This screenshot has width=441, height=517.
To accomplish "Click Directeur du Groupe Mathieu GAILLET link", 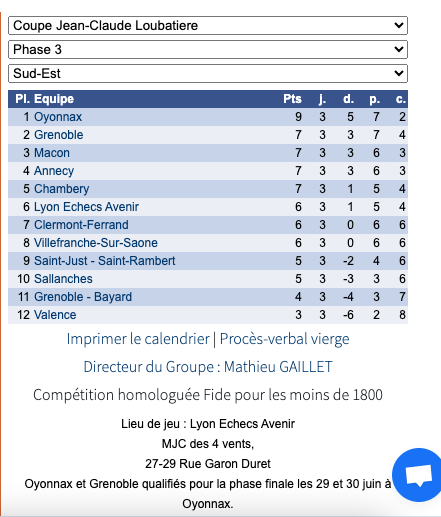I will point(208,367).
